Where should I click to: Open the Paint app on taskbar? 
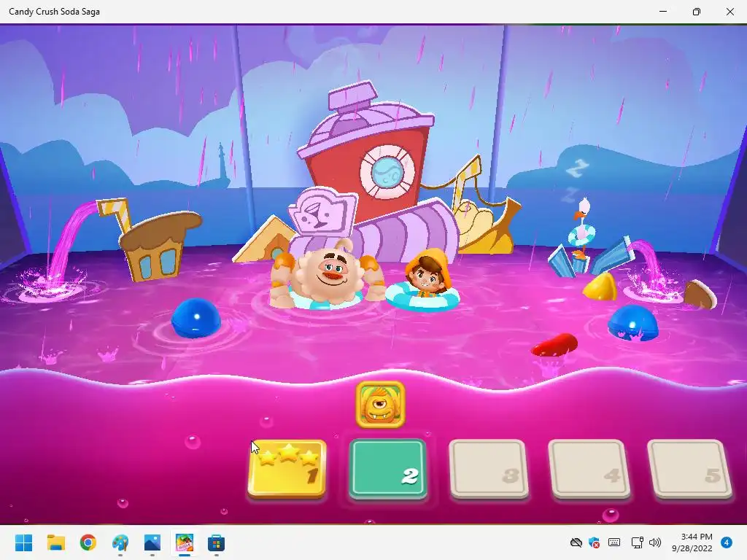click(x=120, y=542)
